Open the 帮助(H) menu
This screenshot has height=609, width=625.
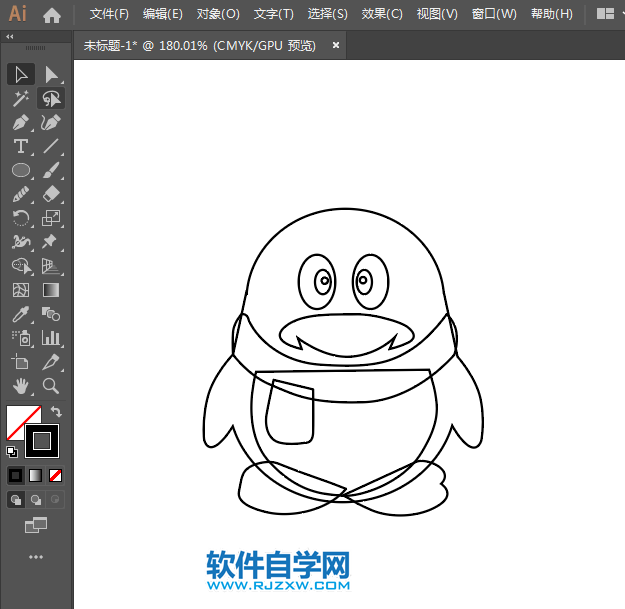click(x=552, y=14)
